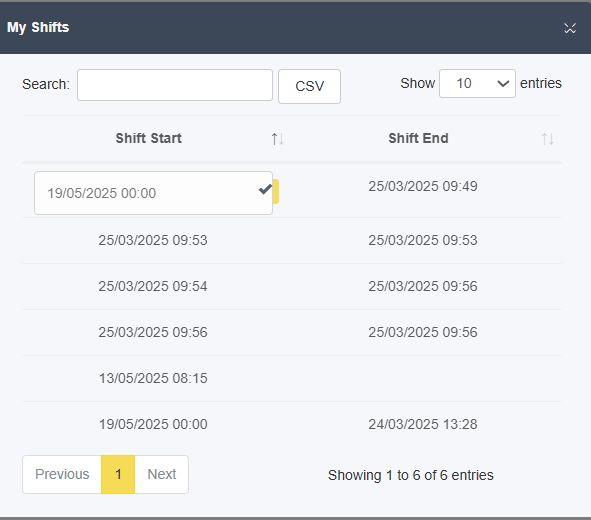591x520 pixels.
Task: Select Shift Start cell 25/03/2025 09:53
Action: 153,240
